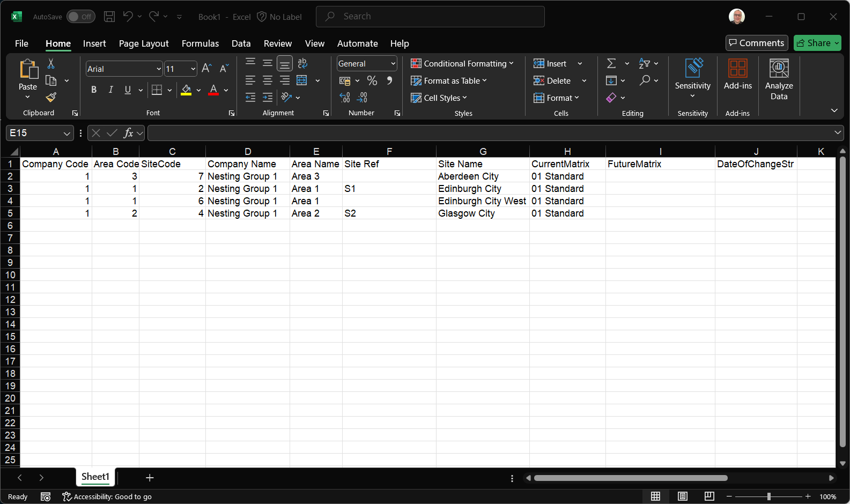This screenshot has height=504, width=850.
Task: Select cell G3 containing Edinburgh City
Action: click(482, 189)
